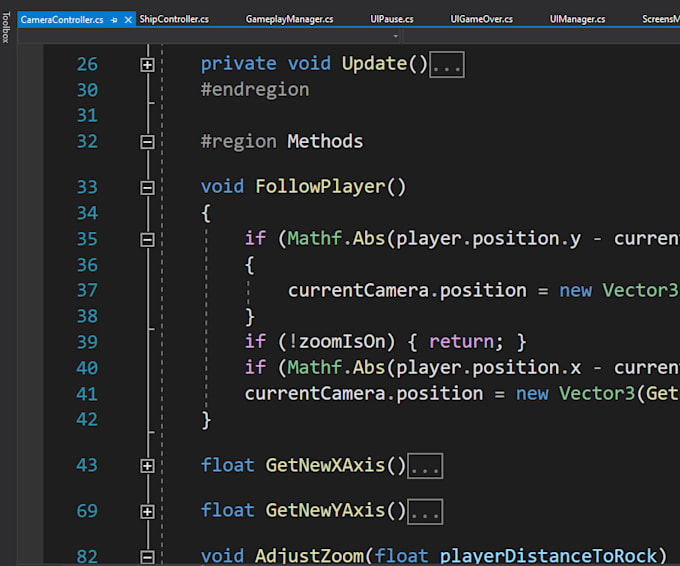The image size is (680, 566).
Task: Click player.position.x on line 40
Action: pyautogui.click(x=489, y=368)
